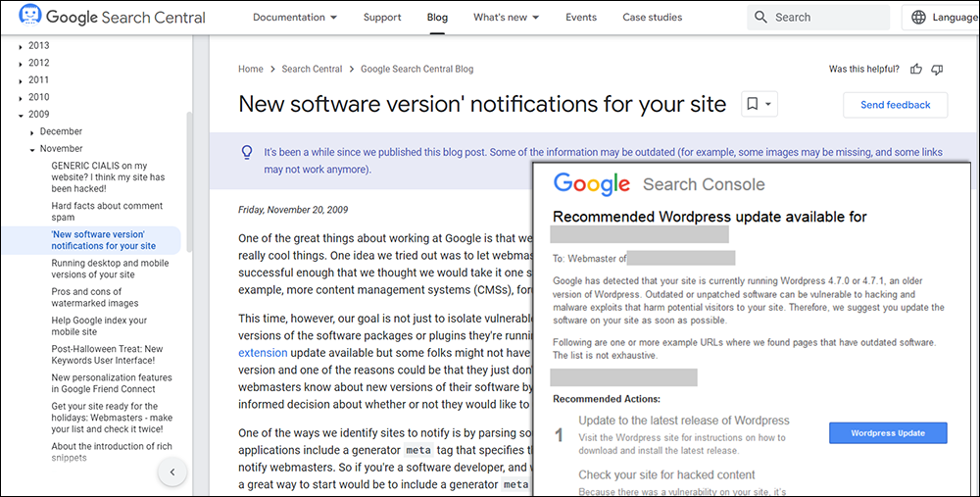Open 'New personalization features in Google Friend Connect'
Screen dimensions: 980x497
[x=112, y=383]
